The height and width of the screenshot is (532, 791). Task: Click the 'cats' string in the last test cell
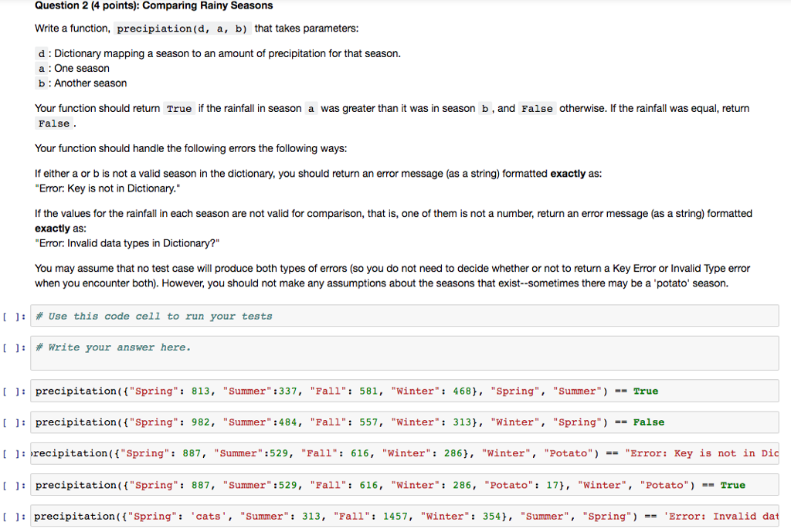point(207,516)
